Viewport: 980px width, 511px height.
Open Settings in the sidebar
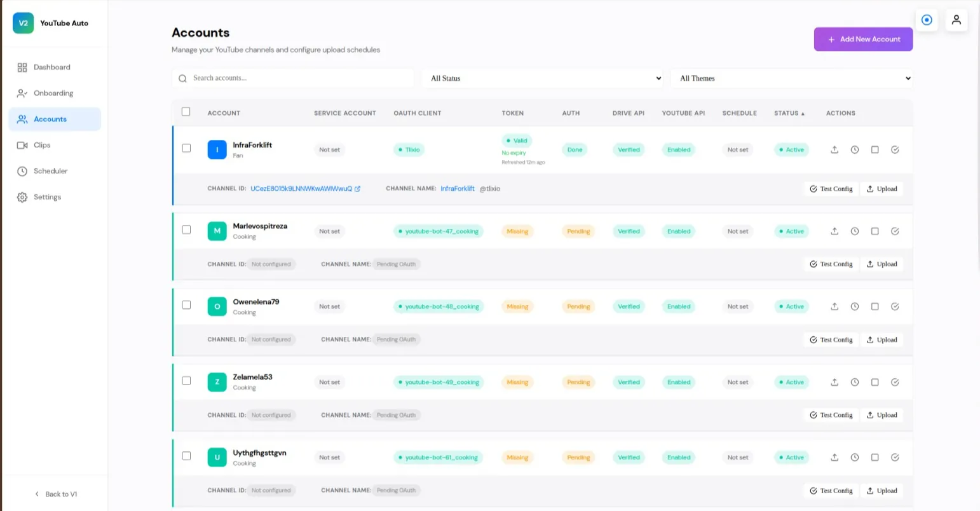coord(55,198)
